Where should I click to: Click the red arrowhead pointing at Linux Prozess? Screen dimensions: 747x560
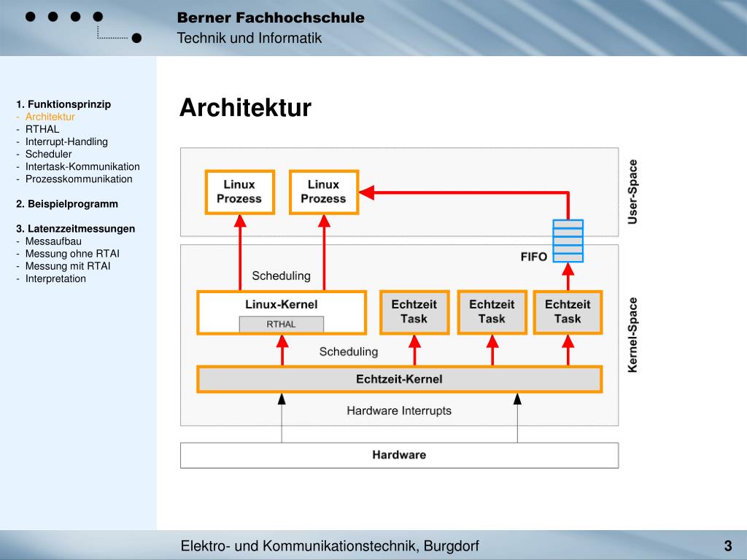pyautogui.click(x=367, y=192)
